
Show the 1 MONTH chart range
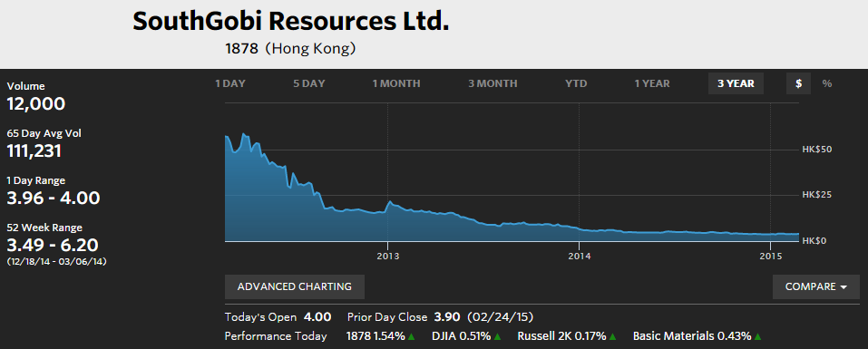tap(396, 83)
